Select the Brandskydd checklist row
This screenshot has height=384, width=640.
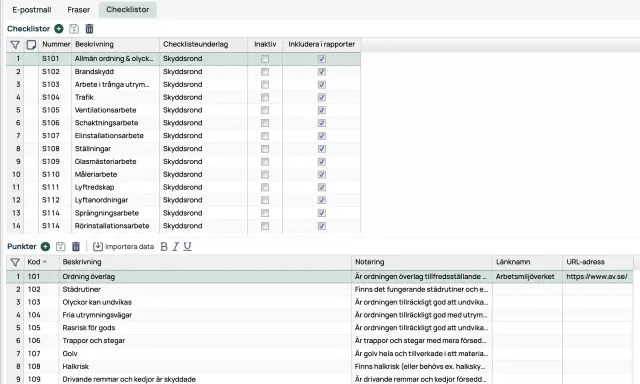(183, 72)
